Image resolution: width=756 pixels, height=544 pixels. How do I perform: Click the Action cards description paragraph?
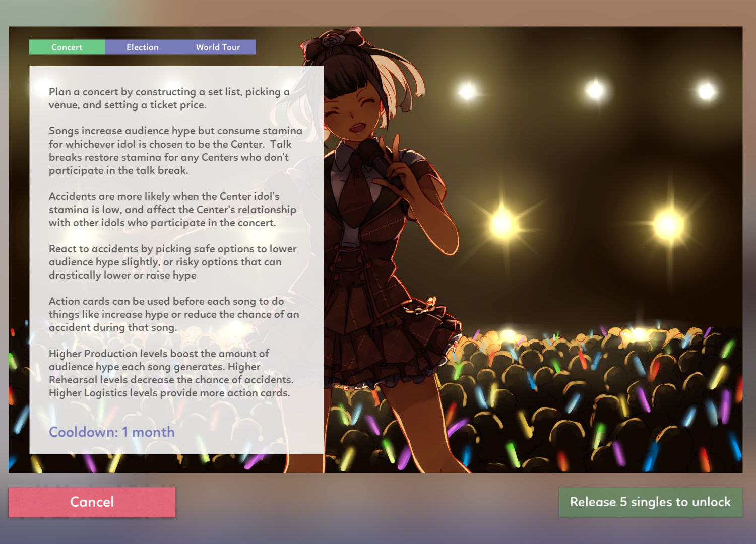(x=174, y=314)
